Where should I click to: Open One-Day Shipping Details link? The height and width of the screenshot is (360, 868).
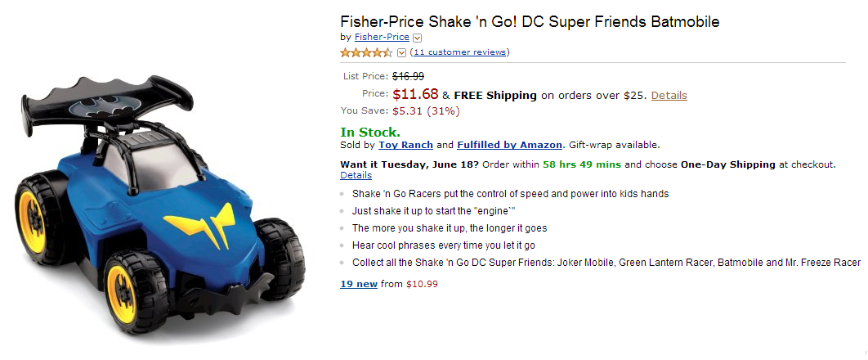point(356,175)
